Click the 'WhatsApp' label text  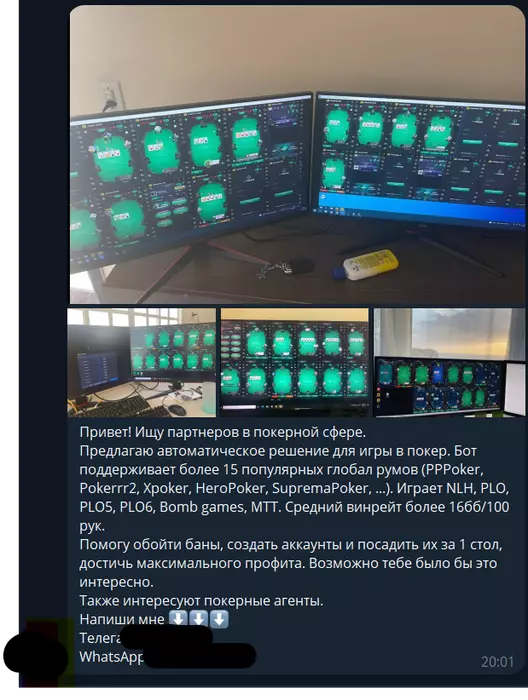(x=111, y=656)
